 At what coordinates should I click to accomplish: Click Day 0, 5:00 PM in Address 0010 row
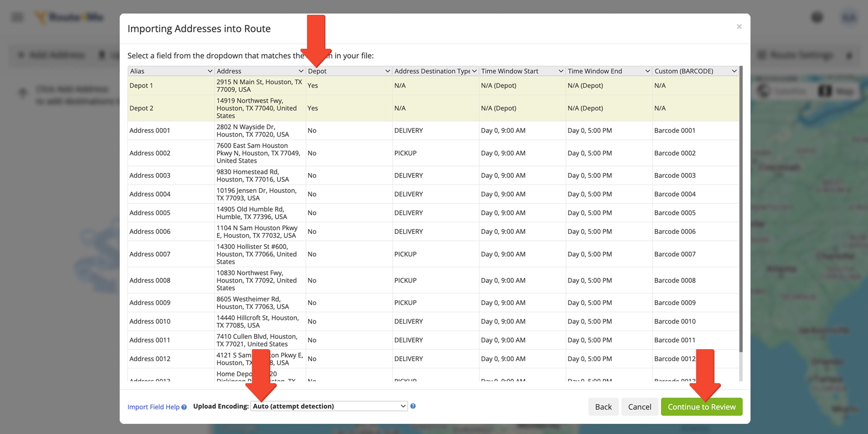(609, 321)
